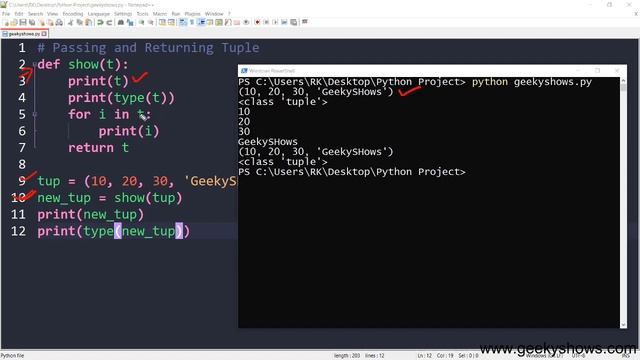
Task: Toggle Word Wrap in the toolbar
Action: click(x=182, y=22)
